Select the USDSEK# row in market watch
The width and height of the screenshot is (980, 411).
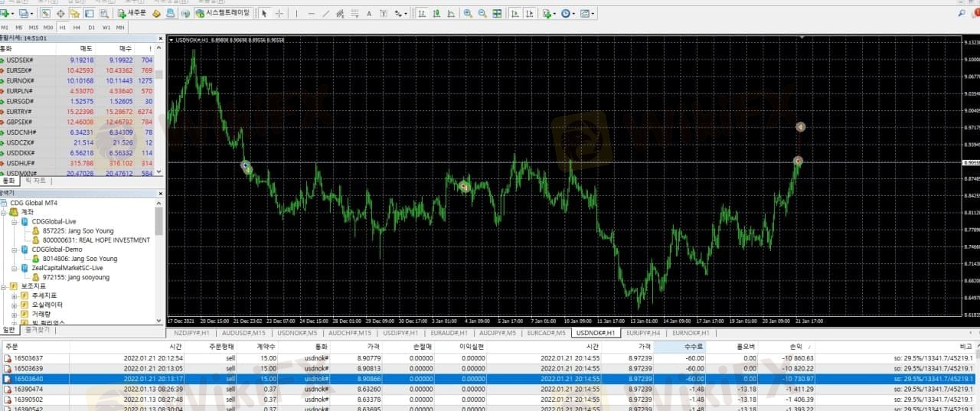(81, 60)
